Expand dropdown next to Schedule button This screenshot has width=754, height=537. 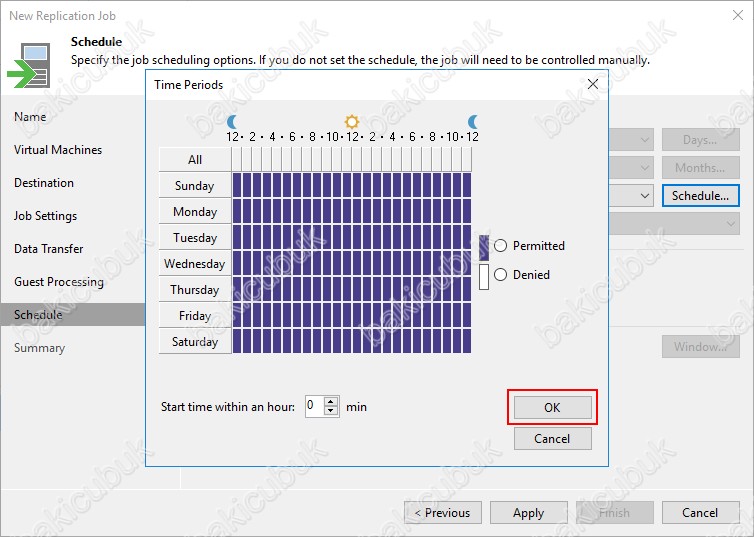tap(644, 196)
